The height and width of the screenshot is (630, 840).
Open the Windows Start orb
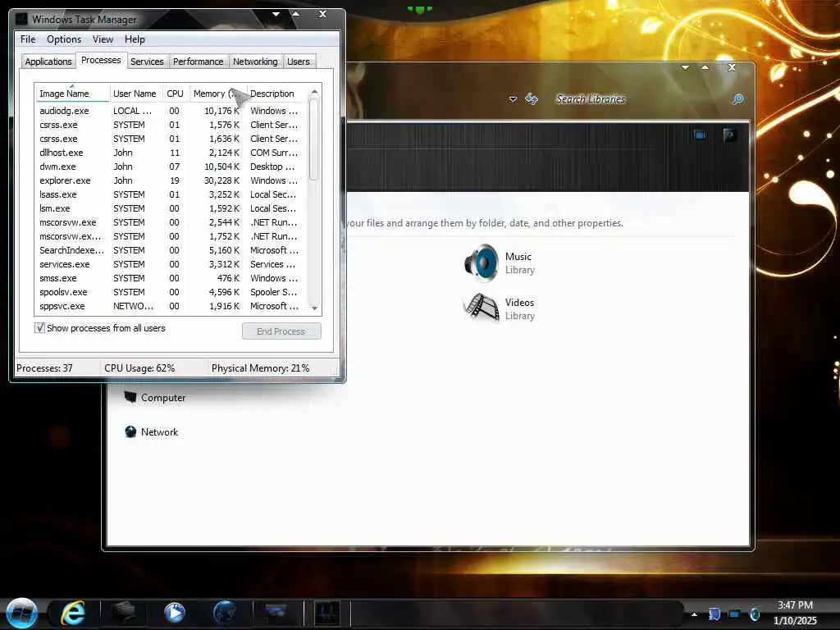coord(21,614)
